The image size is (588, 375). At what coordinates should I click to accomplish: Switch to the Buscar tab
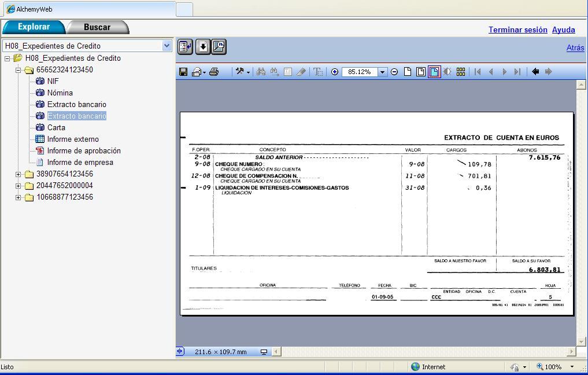point(97,27)
